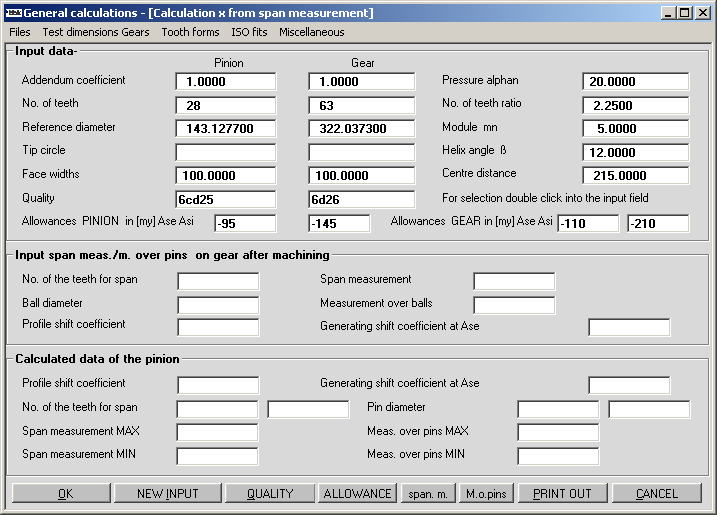The width and height of the screenshot is (717, 515).
Task: Click the span. m. button
Action: pos(426,493)
